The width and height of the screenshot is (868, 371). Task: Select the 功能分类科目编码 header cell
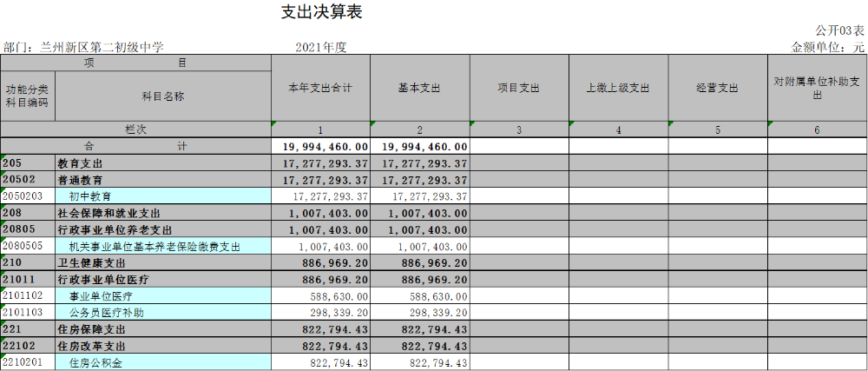pyautogui.click(x=27, y=96)
